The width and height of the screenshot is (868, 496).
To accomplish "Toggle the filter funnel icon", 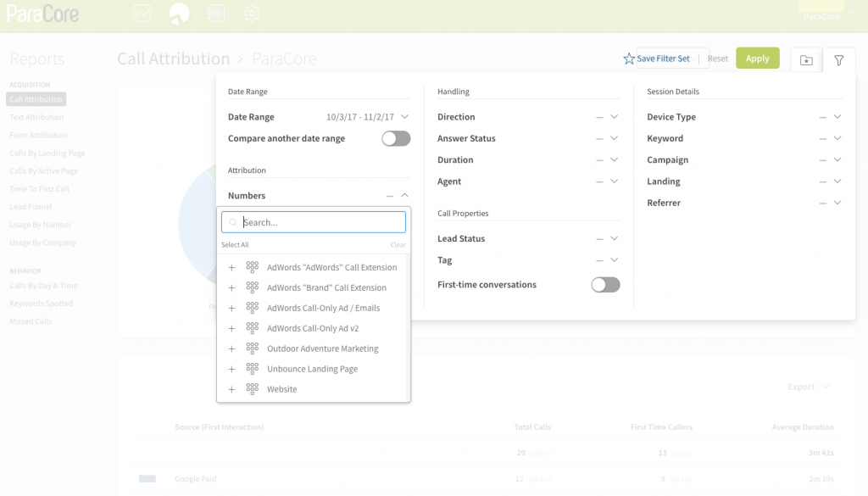I will point(839,60).
